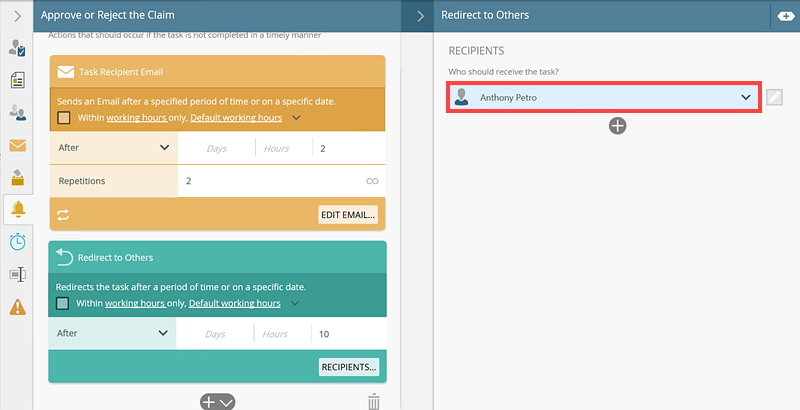
Task: Click the Redirect to Others undo arrow icon
Action: click(64, 257)
